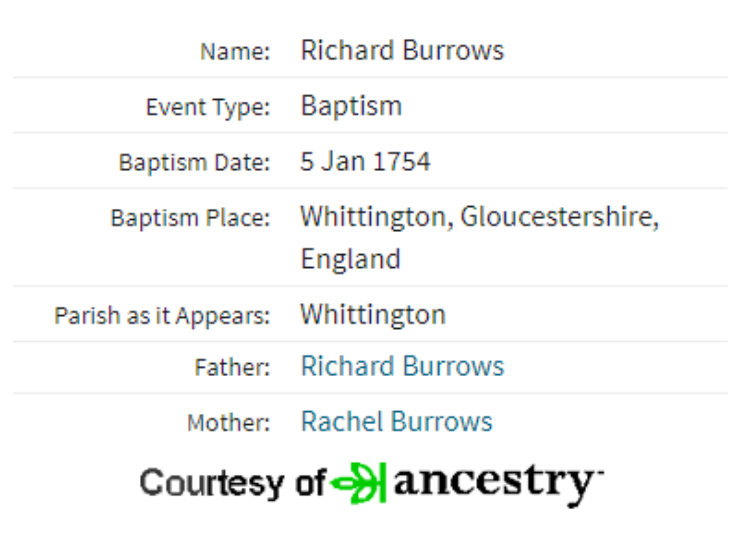Screen dimensions: 750x540
Task: Click the year 1754 in baptism date
Action: [x=401, y=161]
